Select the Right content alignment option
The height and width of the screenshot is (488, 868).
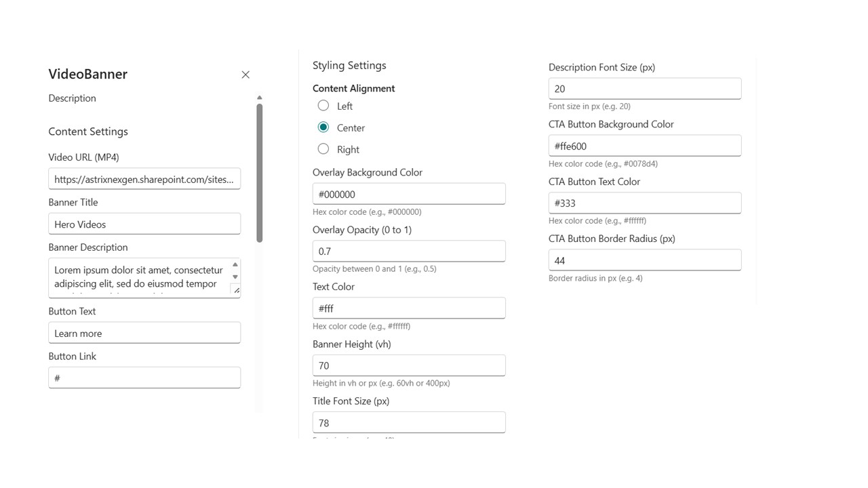(x=323, y=149)
